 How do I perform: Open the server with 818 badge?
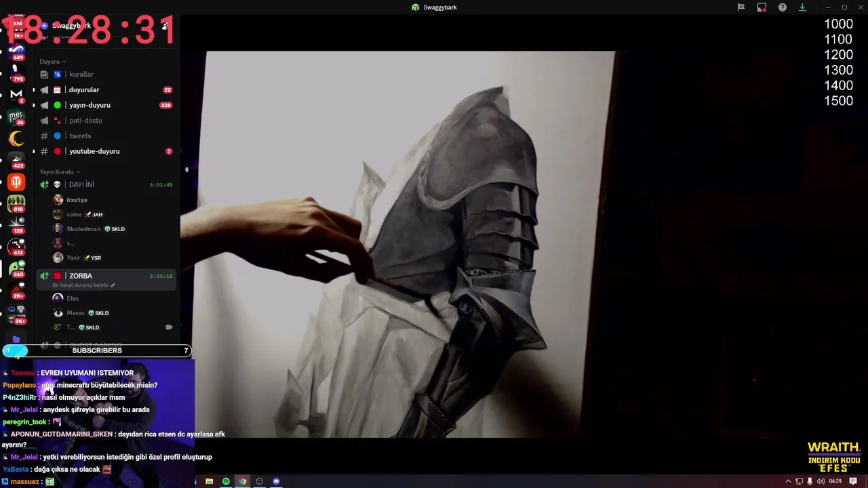[x=16, y=203]
